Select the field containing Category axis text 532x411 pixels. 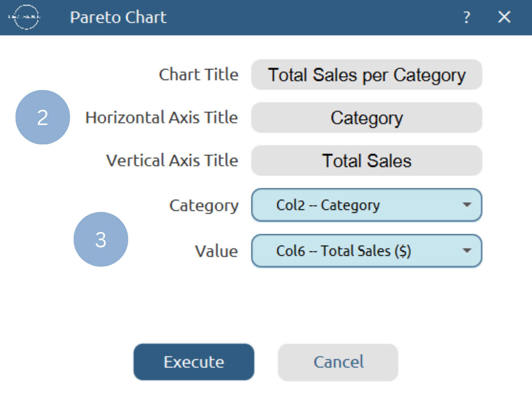click(366, 118)
